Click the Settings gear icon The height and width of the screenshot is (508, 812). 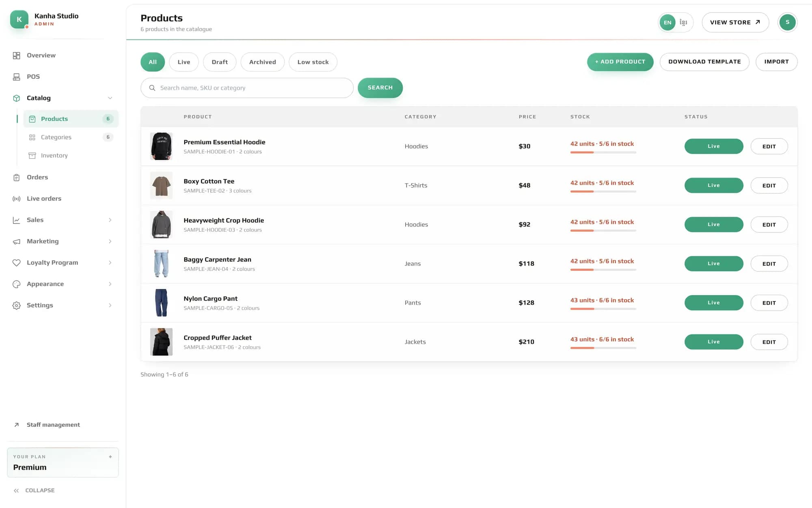(x=16, y=306)
